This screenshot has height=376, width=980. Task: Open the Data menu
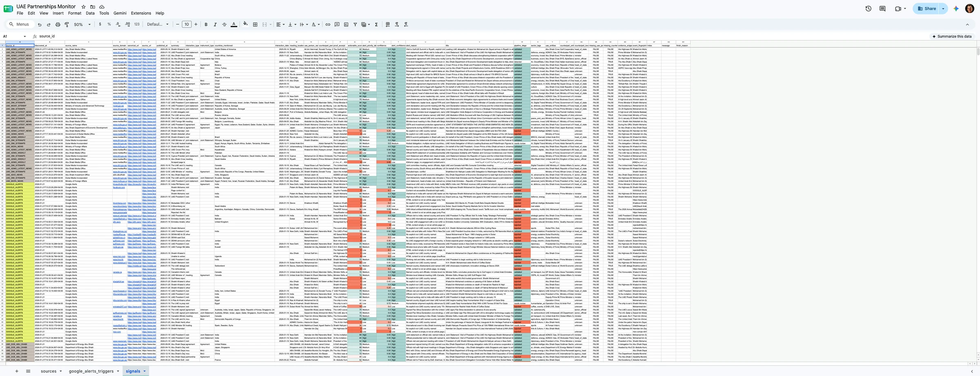[x=90, y=13]
